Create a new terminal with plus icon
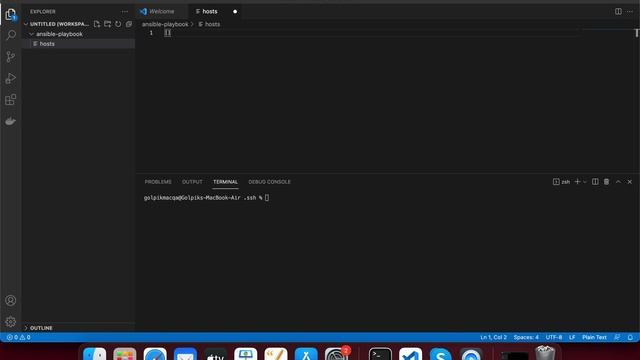The width and height of the screenshot is (640, 360). point(577,182)
